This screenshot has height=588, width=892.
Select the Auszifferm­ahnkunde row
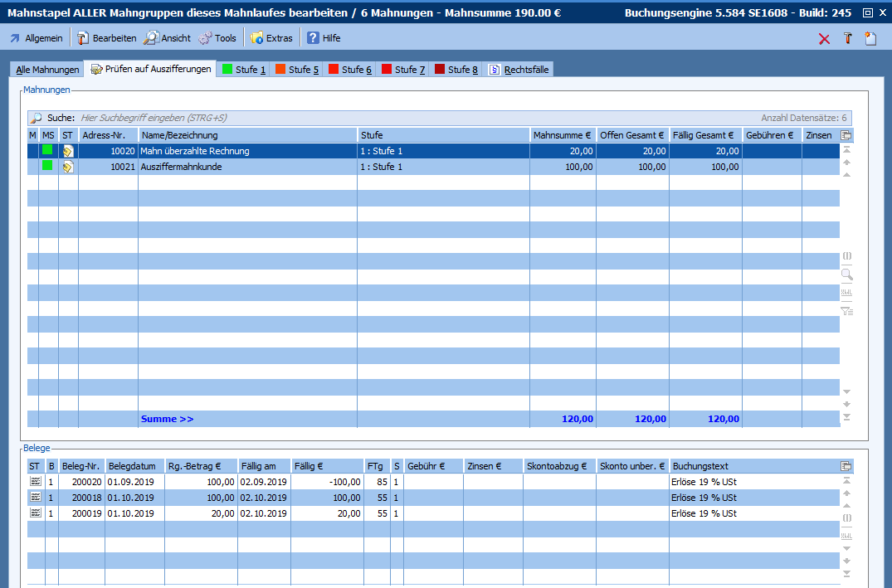tap(247, 167)
